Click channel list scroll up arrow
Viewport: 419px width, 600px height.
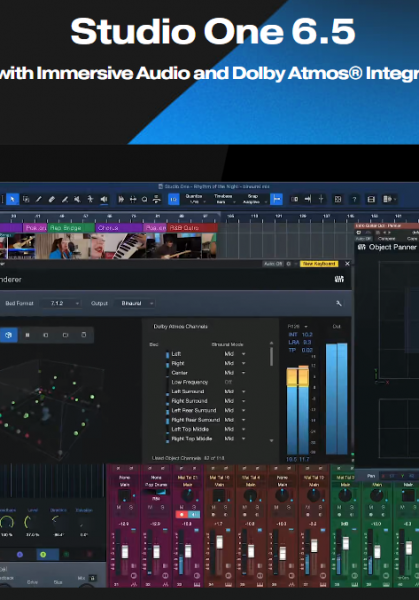(x=271, y=343)
